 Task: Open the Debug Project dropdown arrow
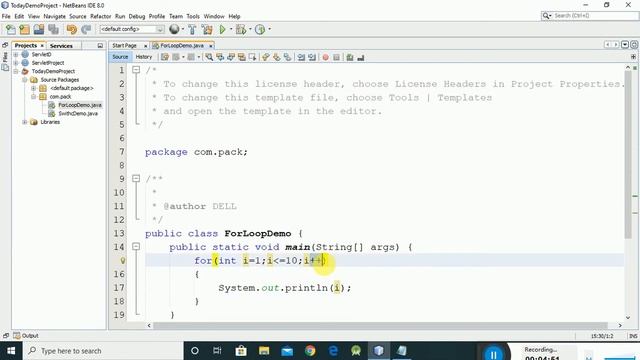pos(250,29)
